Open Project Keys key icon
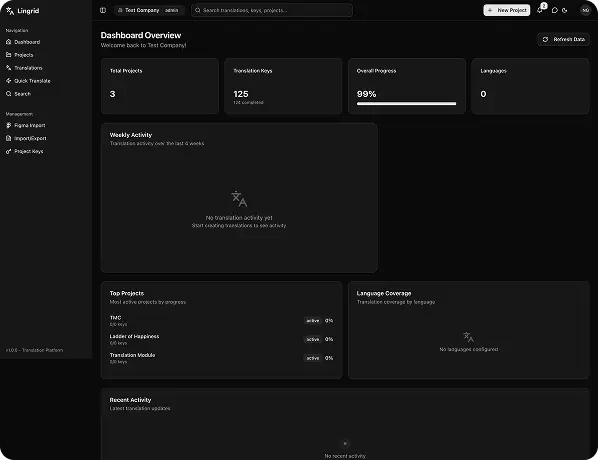Viewport: 598px width, 460px height. tap(8, 151)
